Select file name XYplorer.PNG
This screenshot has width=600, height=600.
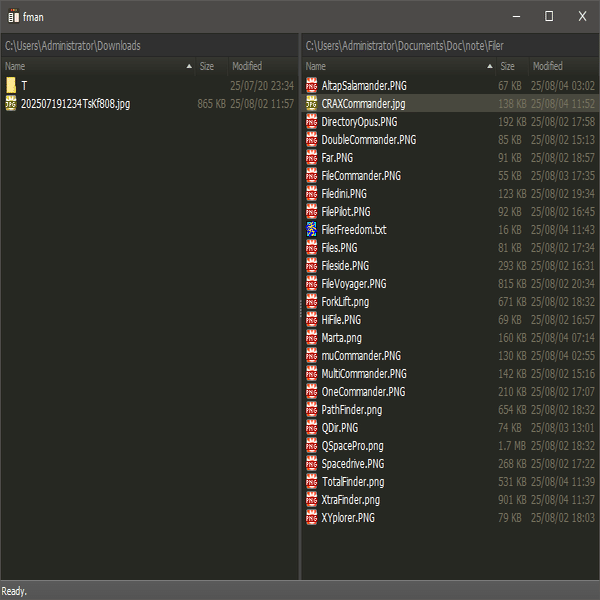click(348, 518)
